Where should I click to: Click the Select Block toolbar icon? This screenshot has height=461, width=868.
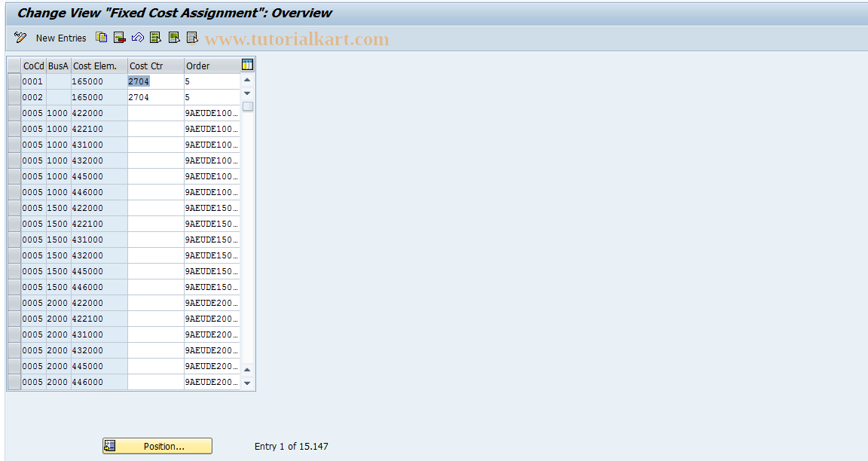pos(174,38)
